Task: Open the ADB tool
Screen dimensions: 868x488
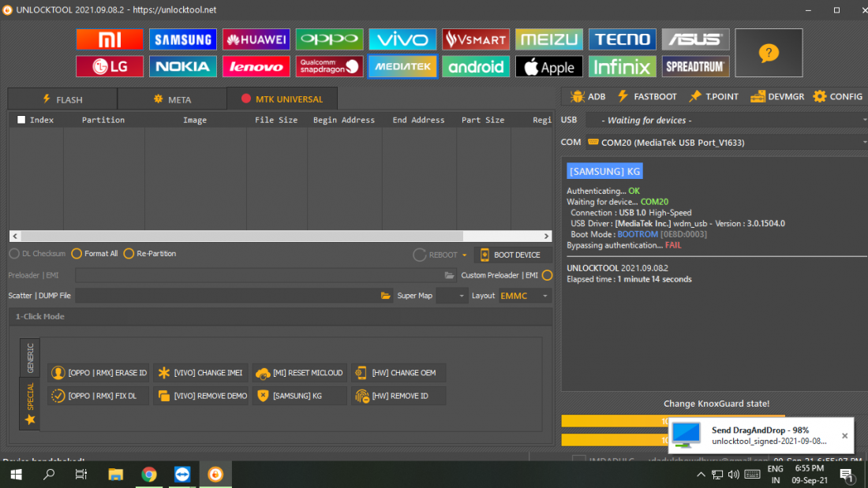Action: [x=589, y=96]
